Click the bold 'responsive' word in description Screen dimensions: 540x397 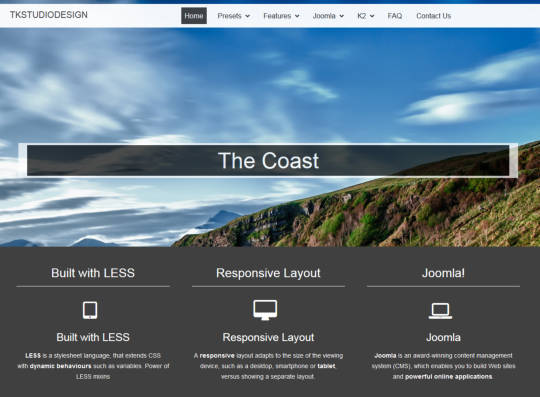(217, 355)
